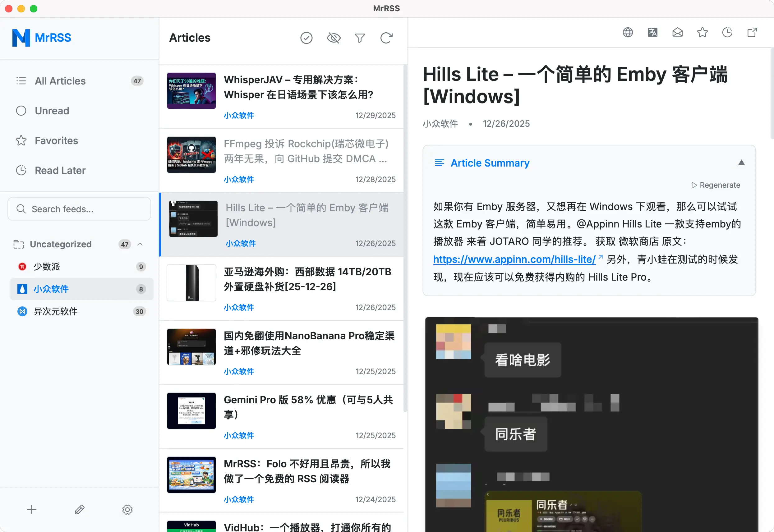Click the globe view-original-webpage icon
Screen dimensions: 774x532
pos(628,32)
